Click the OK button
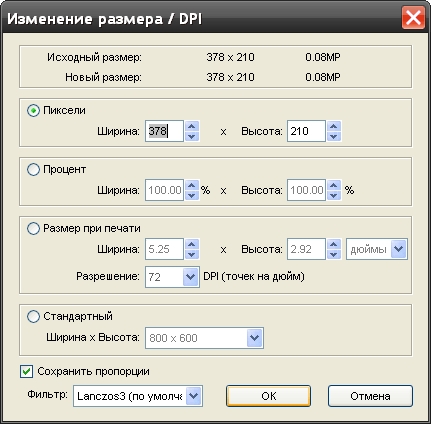The width and height of the screenshot is (431, 424). 268,396
